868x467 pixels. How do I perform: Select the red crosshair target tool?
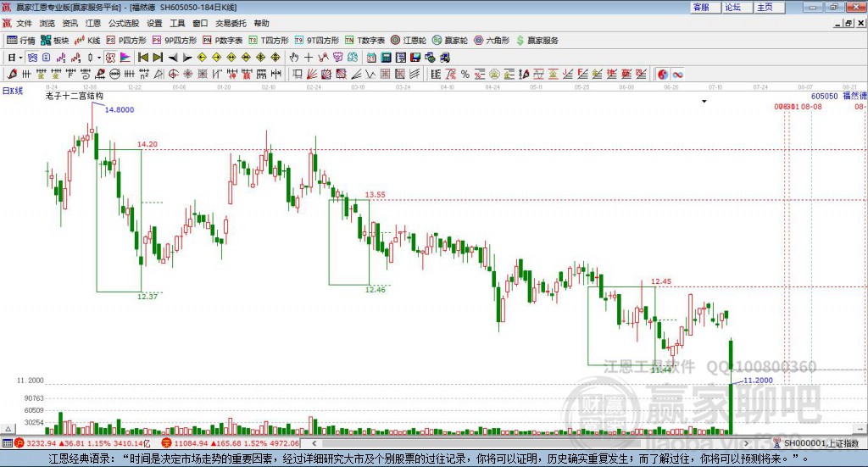click(x=173, y=74)
